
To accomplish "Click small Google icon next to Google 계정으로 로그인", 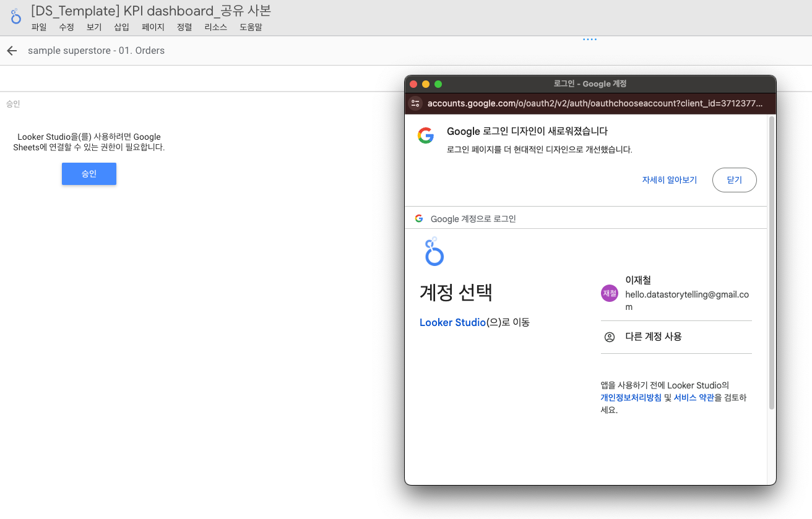I will (x=419, y=218).
